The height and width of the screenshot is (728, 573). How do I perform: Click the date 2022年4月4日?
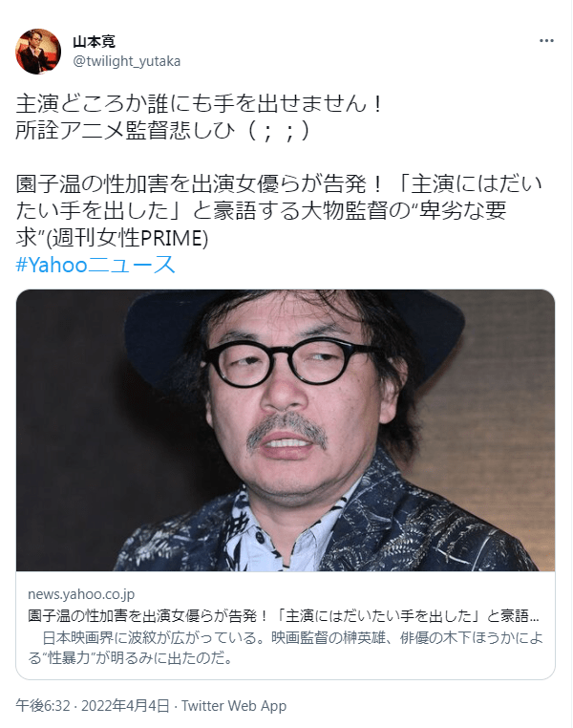[125, 706]
